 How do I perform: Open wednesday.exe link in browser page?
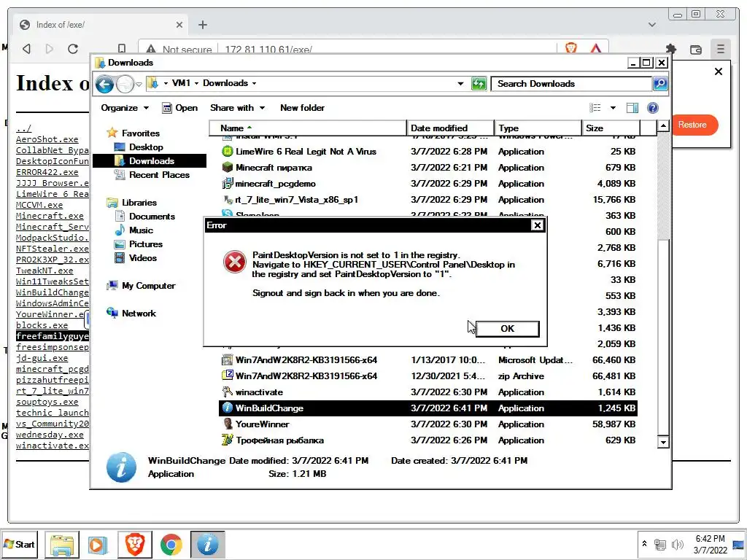(x=50, y=435)
